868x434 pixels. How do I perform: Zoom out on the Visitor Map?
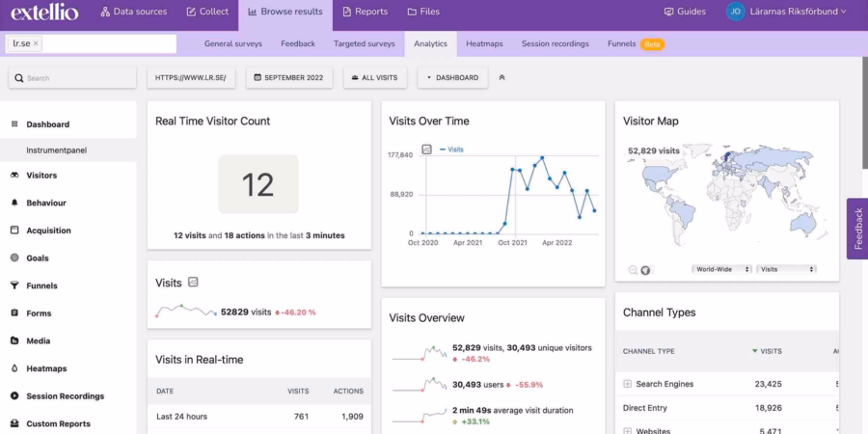coord(633,270)
